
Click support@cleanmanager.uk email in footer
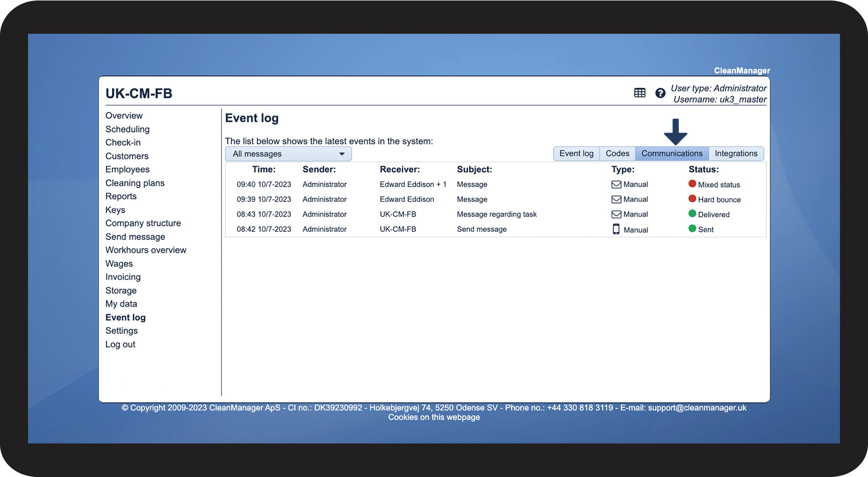697,408
